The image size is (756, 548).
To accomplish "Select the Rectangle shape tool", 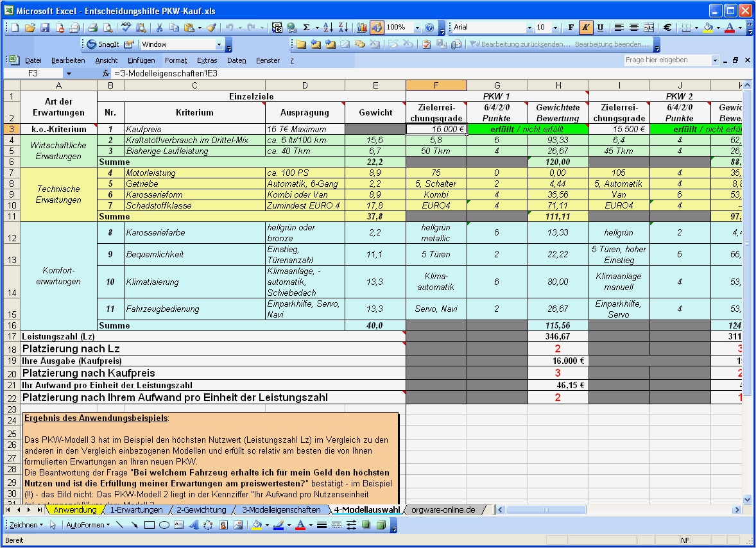I will (x=150, y=525).
